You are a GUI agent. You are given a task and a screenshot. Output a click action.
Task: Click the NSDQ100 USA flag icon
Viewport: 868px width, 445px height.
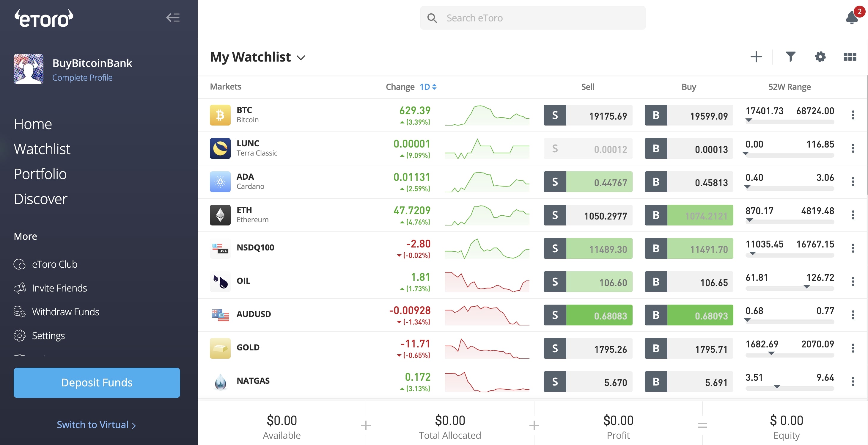point(220,248)
